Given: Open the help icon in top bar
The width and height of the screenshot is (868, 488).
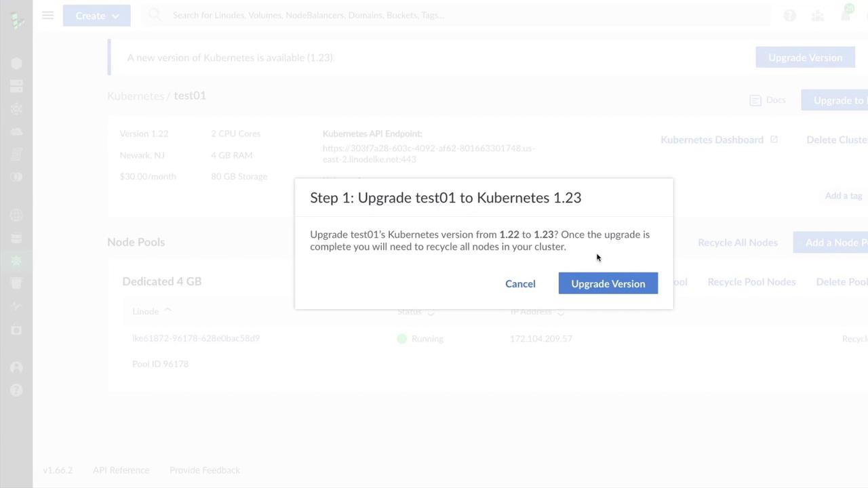Looking at the screenshot, I should coord(789,15).
